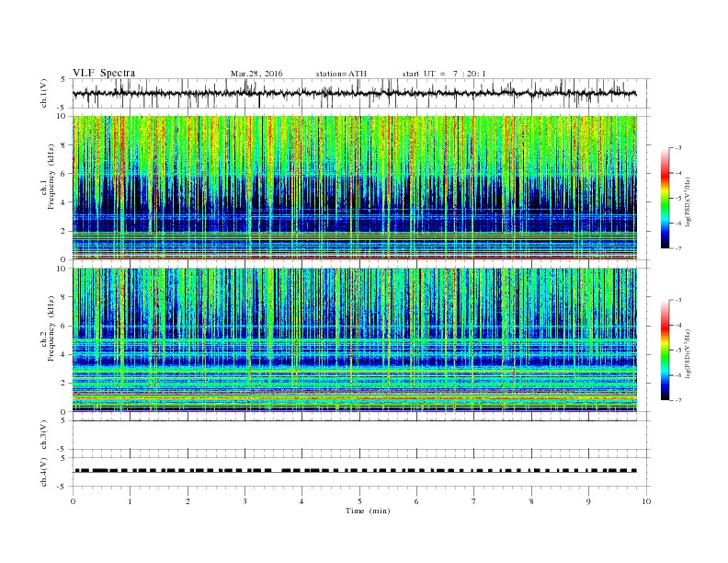Click time axis tick label "7"

[474, 501]
